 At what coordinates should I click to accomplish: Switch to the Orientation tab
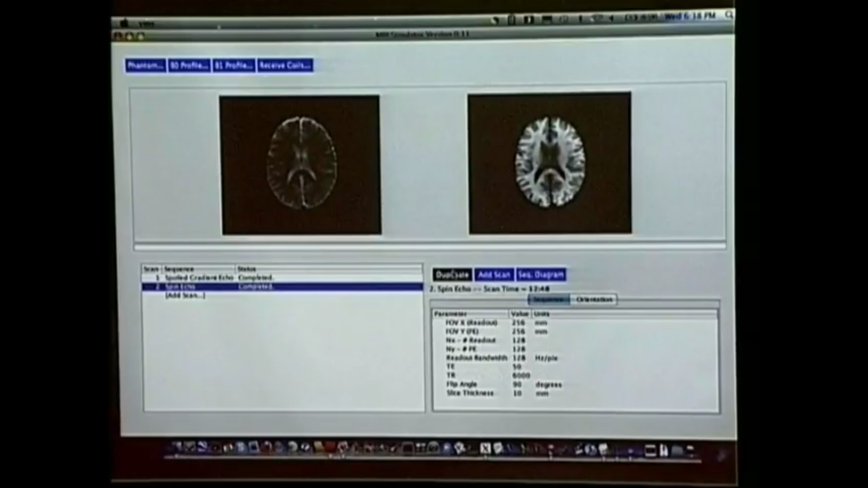tap(594, 300)
